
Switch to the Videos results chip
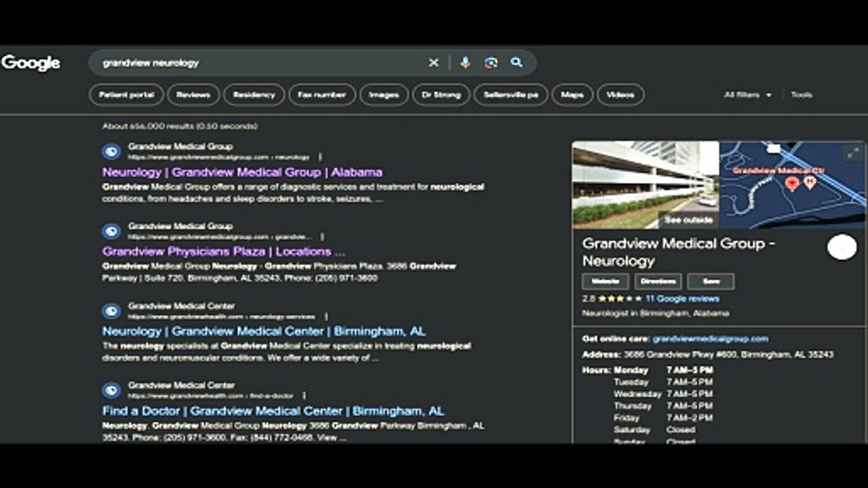[x=620, y=95]
